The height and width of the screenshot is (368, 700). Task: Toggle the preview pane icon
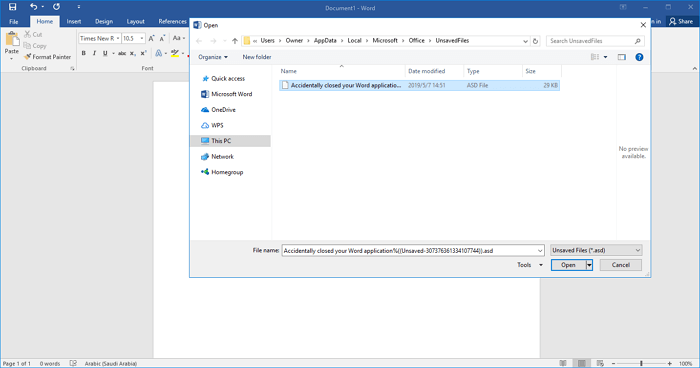pyautogui.click(x=621, y=57)
